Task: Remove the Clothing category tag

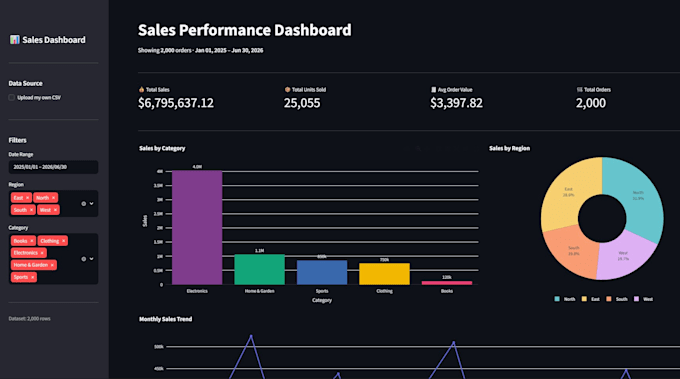Action: [63, 241]
